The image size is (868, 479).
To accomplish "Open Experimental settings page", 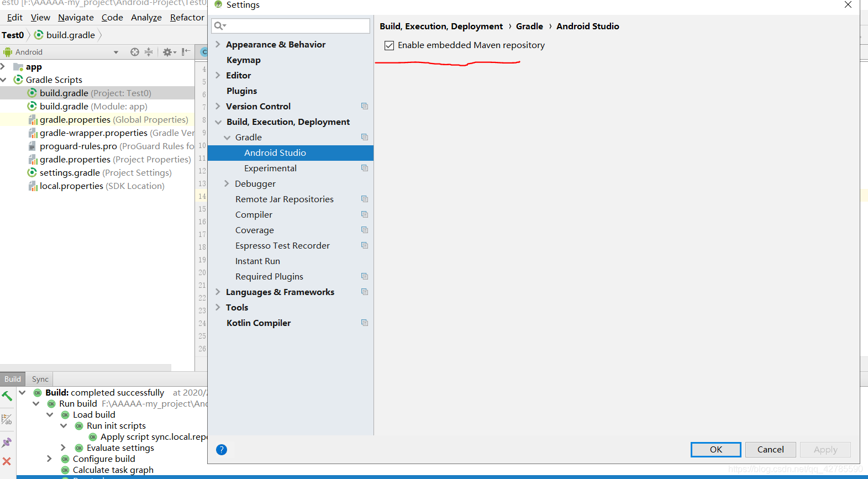I will (270, 169).
